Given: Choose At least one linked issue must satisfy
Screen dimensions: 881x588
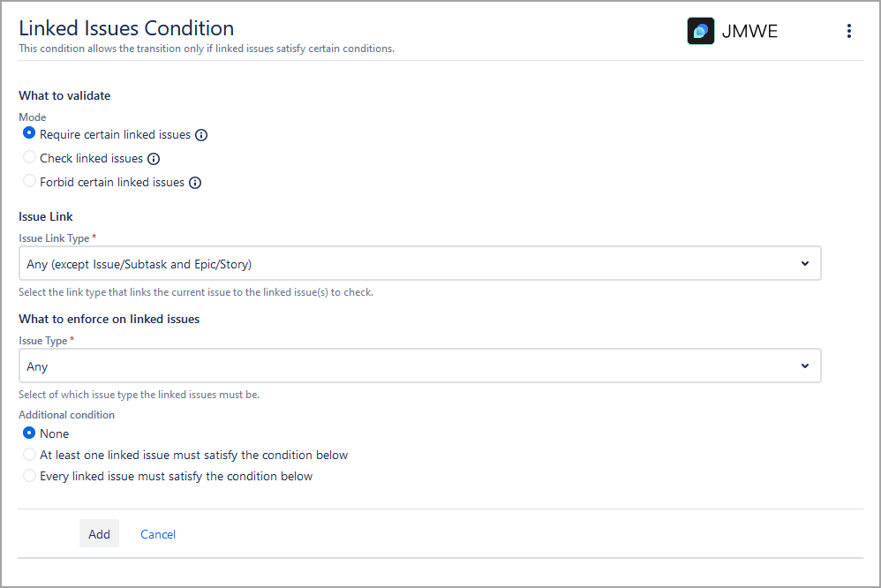Looking at the screenshot, I should point(29,454).
